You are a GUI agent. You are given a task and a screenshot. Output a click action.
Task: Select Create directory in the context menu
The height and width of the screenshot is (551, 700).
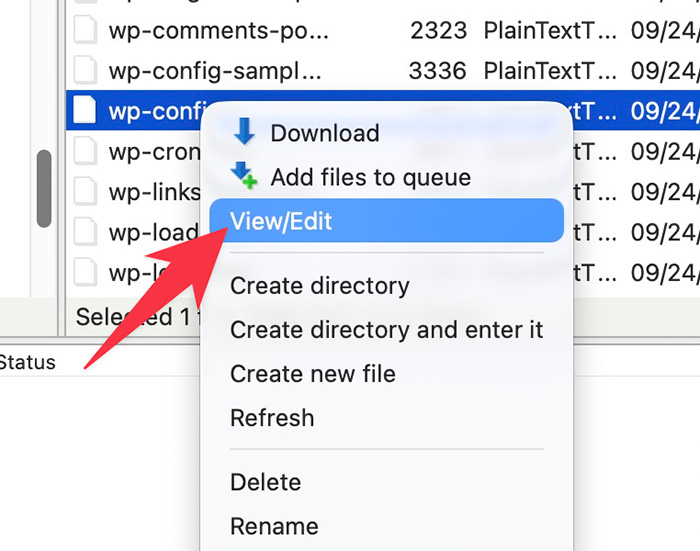[x=320, y=286]
